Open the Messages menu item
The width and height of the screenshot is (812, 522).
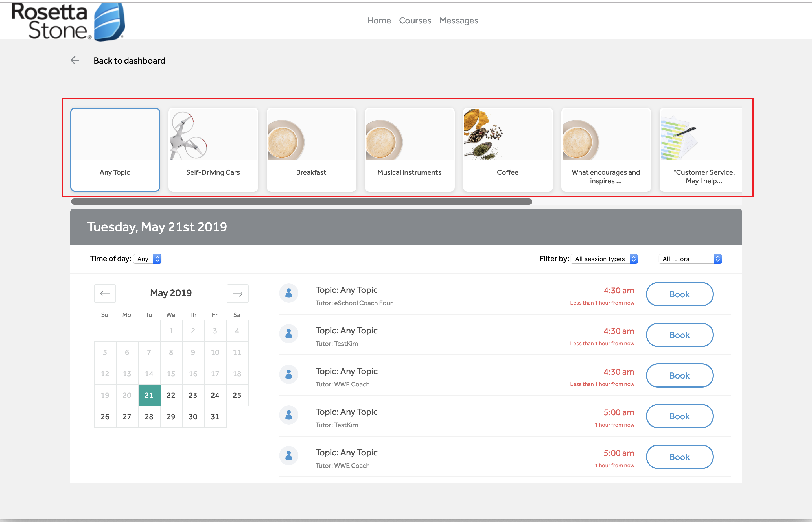pos(459,20)
